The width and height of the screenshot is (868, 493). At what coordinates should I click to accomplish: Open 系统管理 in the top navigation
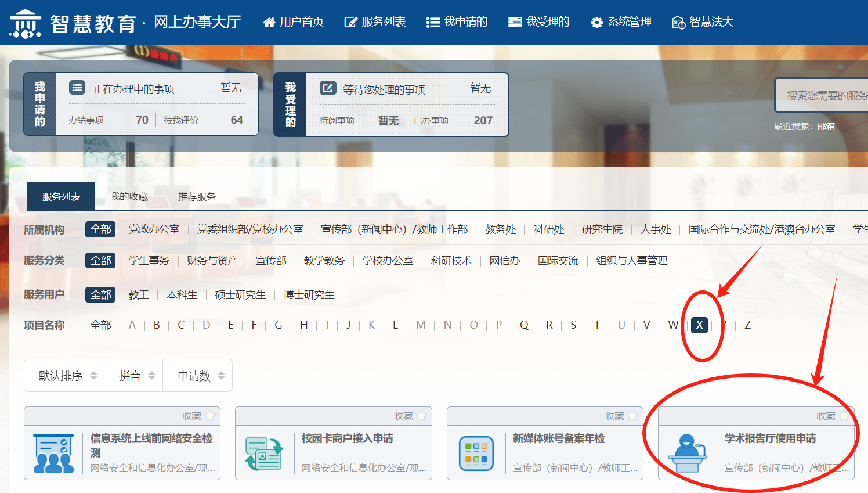coord(621,22)
